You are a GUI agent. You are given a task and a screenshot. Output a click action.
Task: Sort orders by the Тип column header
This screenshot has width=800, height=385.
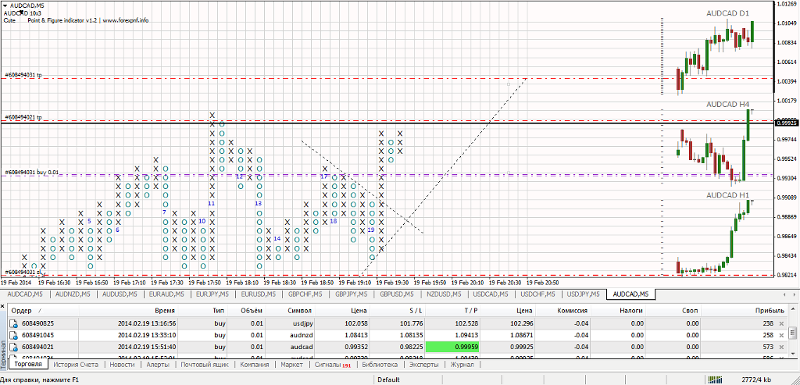(x=203, y=310)
